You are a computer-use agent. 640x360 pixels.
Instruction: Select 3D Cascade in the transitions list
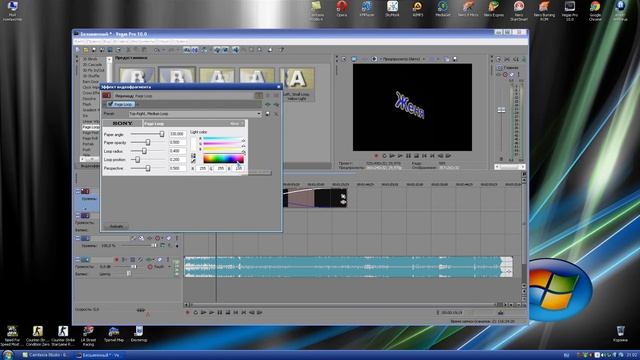[x=92, y=64]
